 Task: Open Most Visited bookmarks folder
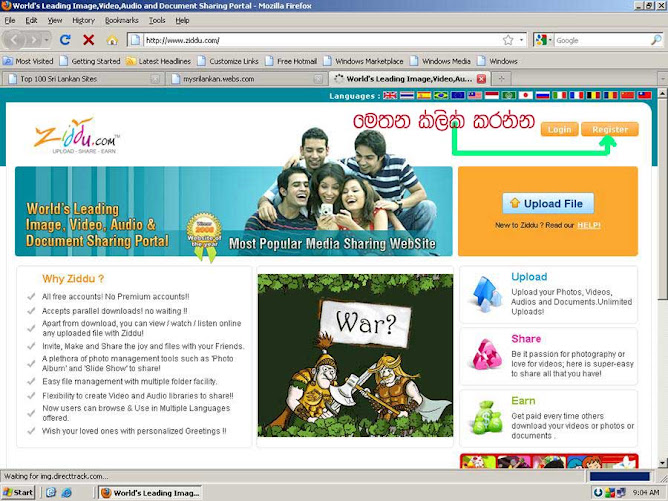pyautogui.click(x=28, y=61)
